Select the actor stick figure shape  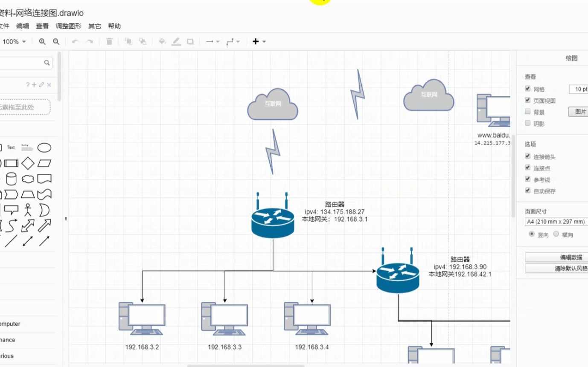point(28,210)
